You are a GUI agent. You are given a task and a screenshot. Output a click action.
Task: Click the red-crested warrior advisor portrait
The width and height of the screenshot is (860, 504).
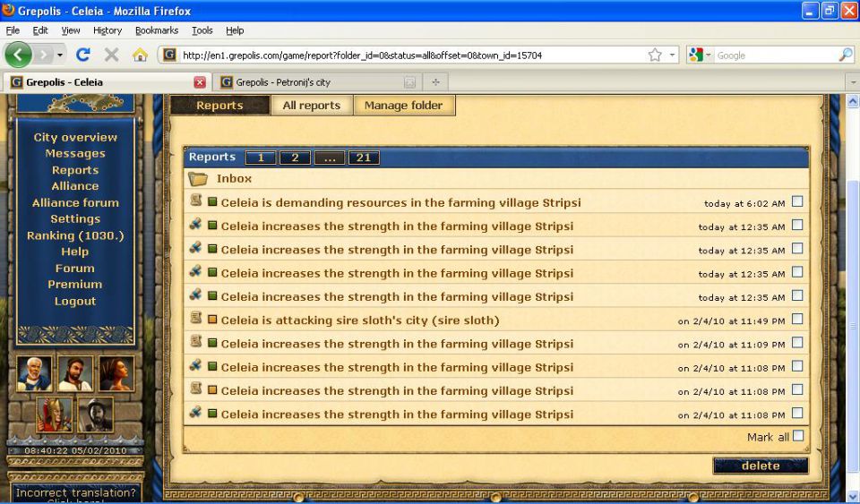(x=55, y=414)
